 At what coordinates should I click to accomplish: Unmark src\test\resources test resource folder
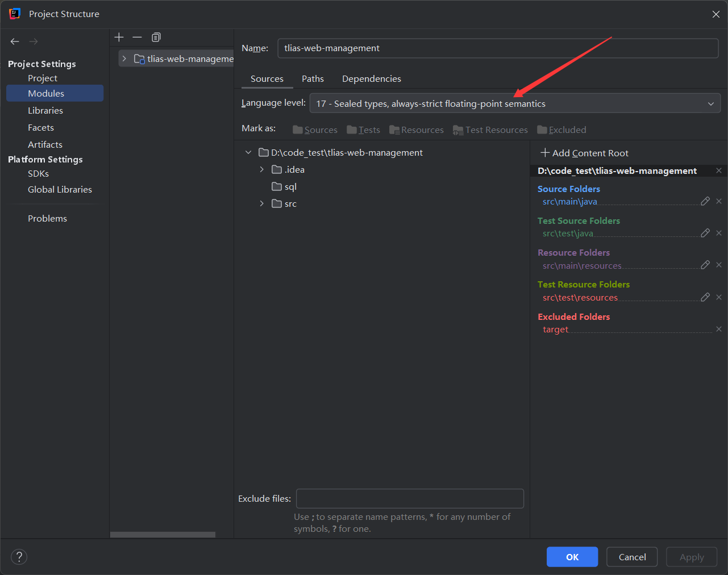[719, 297]
